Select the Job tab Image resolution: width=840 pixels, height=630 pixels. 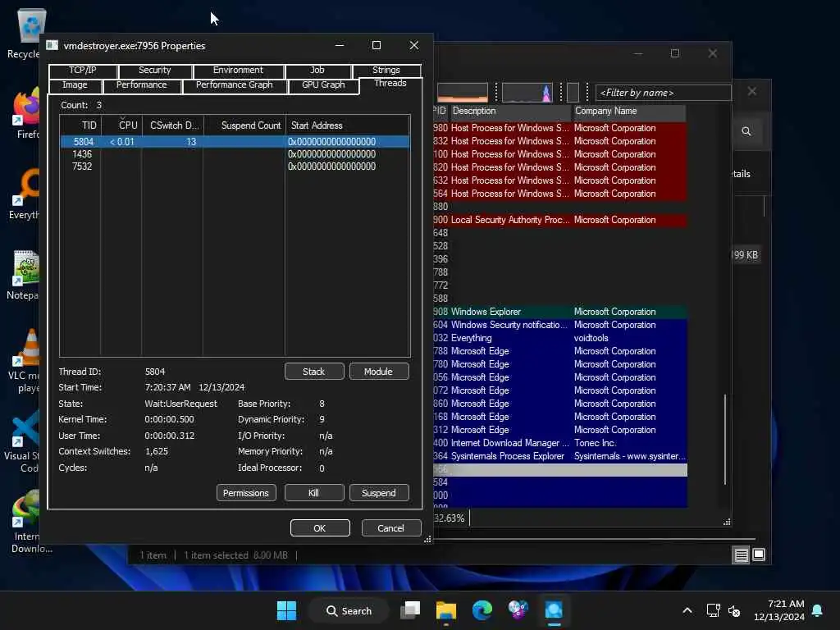coord(317,71)
